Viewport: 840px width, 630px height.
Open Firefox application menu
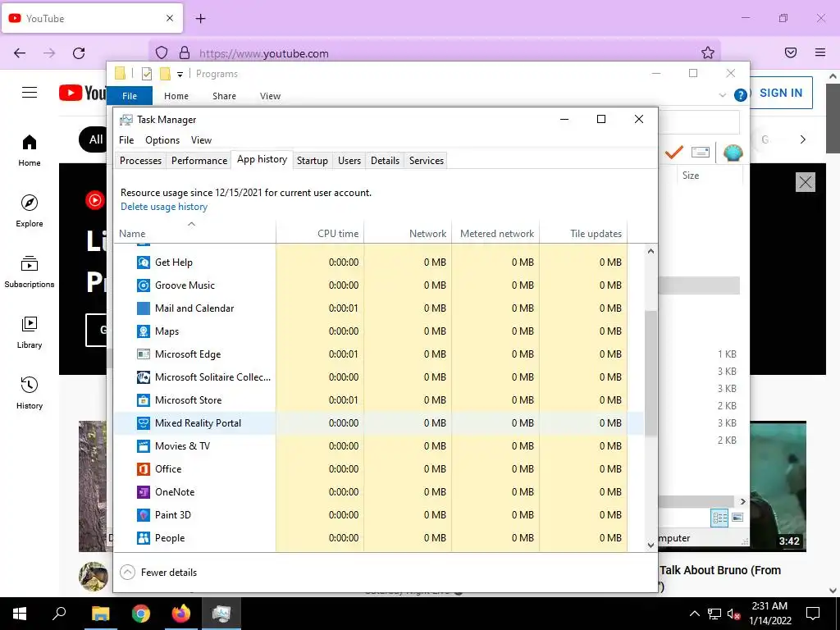click(x=820, y=52)
